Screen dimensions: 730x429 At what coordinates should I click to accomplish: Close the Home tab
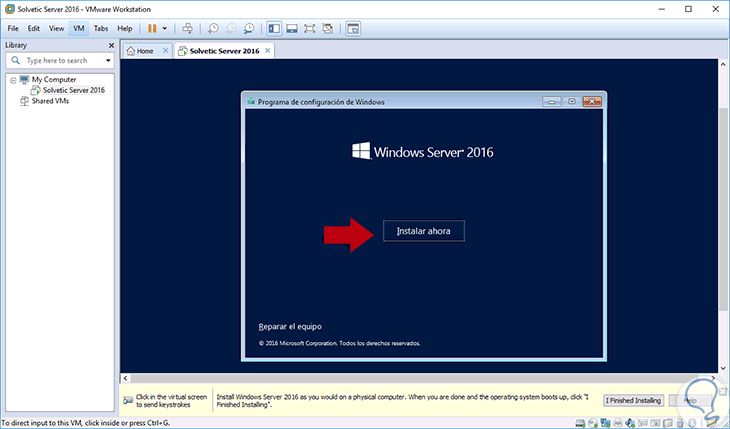(165, 51)
